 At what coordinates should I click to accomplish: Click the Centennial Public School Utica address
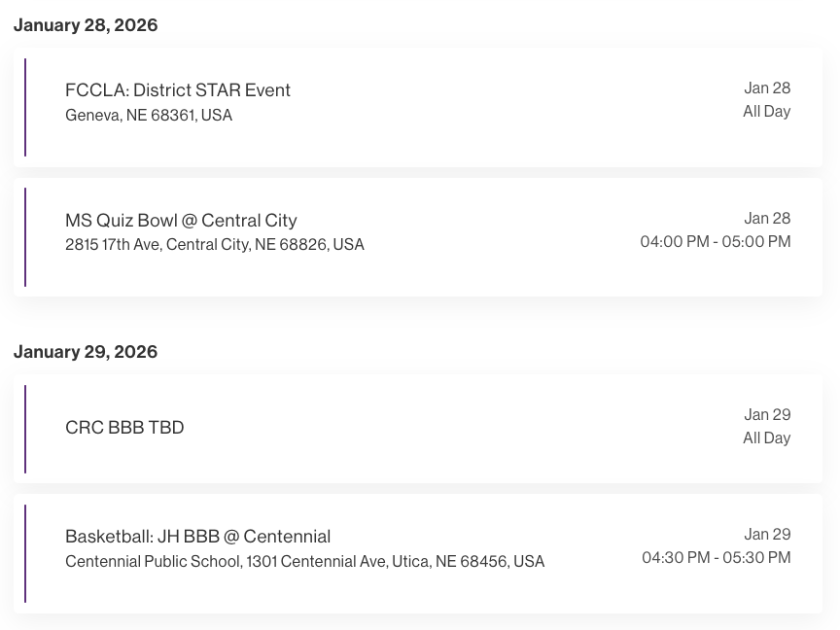tap(304, 562)
